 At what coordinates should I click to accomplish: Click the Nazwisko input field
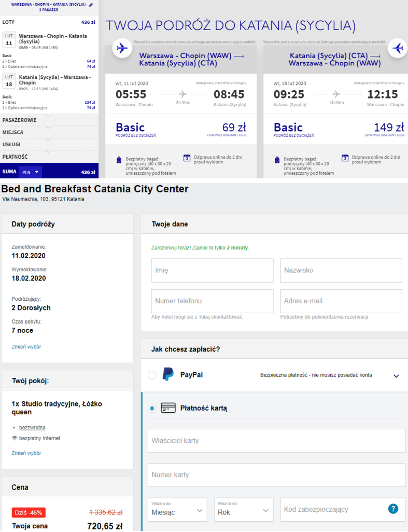(341, 271)
